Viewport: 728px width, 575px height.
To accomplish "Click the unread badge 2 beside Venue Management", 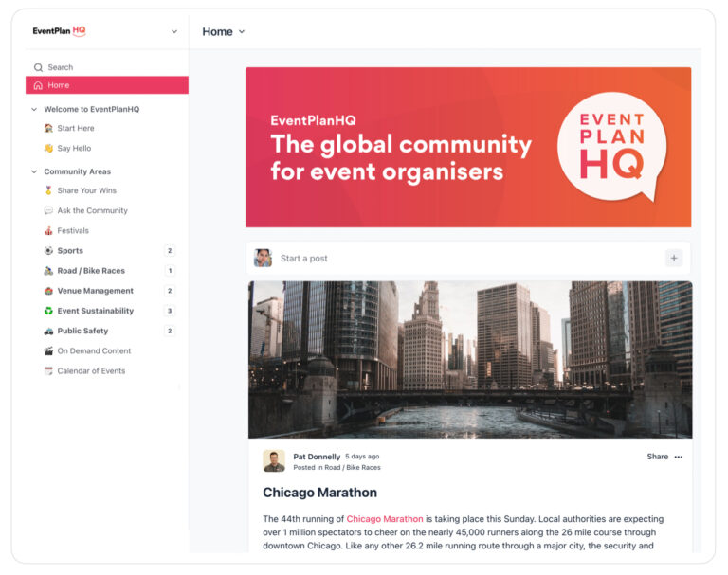I will pos(170,291).
